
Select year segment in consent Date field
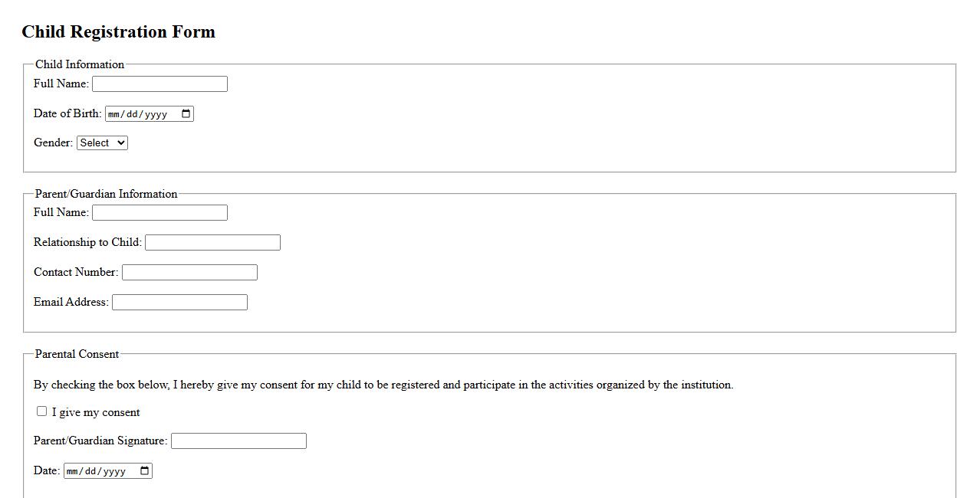point(114,472)
